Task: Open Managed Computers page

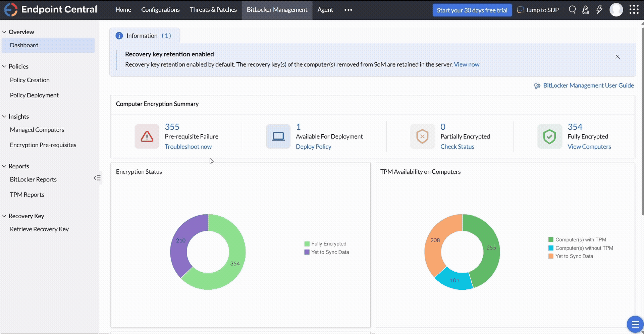Action: [37, 130]
